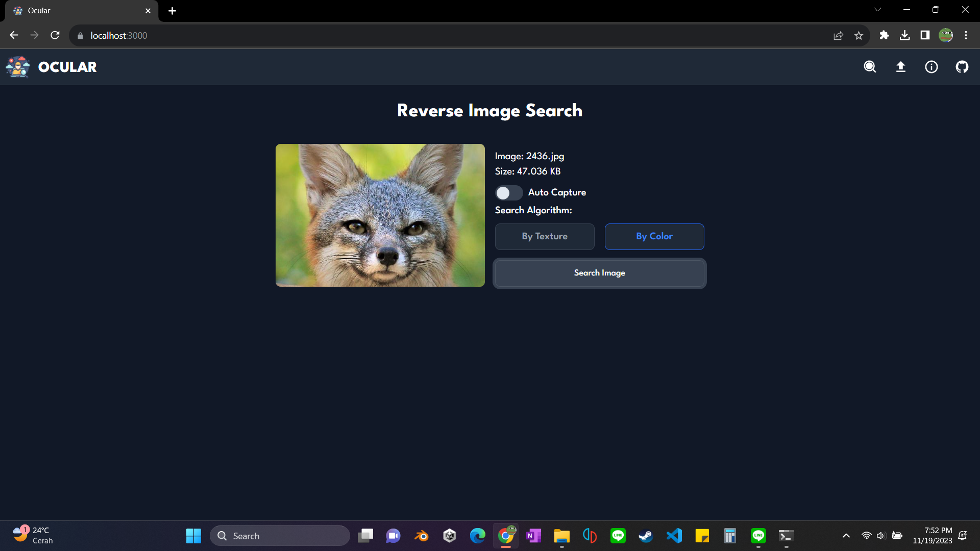Screen dimensions: 980x551
Task: Close the Ocular browser tab
Action: pyautogui.click(x=148, y=11)
